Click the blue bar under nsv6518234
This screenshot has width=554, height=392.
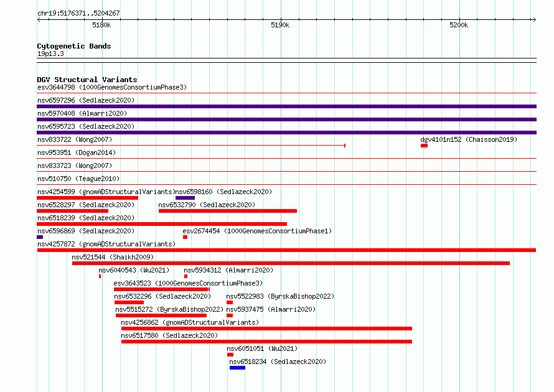tap(237, 368)
